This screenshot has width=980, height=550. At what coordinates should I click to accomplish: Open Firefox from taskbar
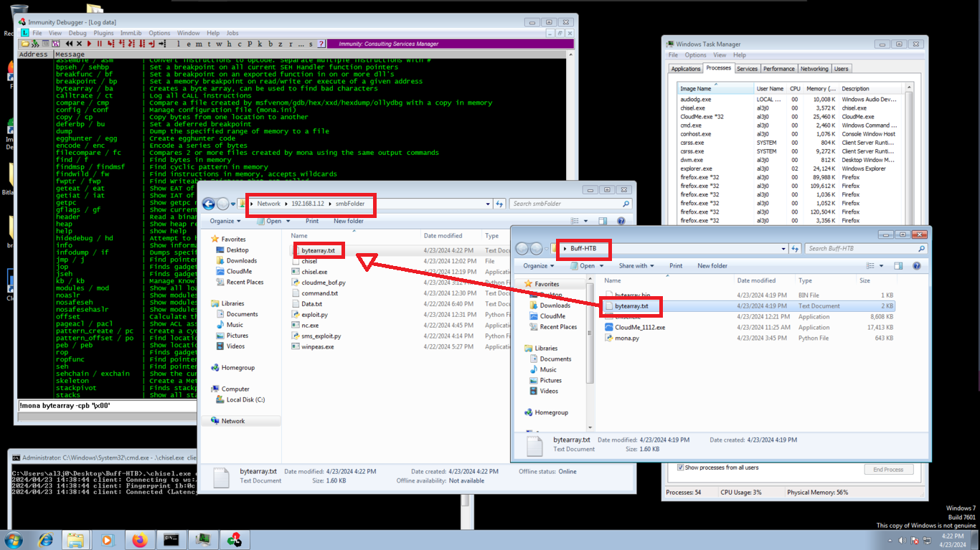click(139, 539)
